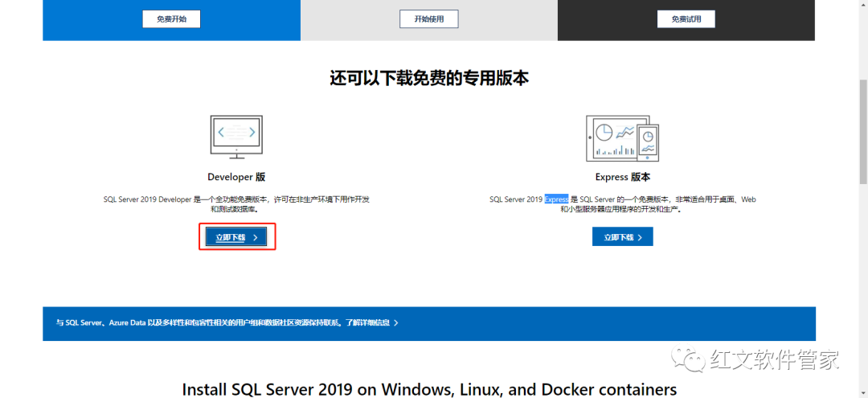This screenshot has height=398, width=868.
Task: Click the 开始使用 button on gray panel
Action: (429, 18)
